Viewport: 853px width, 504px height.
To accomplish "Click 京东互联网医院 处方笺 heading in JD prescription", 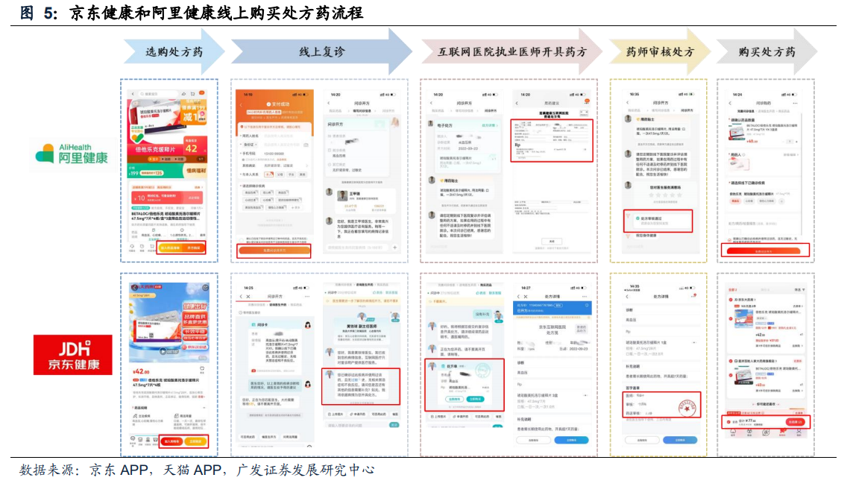I will pos(553,330).
